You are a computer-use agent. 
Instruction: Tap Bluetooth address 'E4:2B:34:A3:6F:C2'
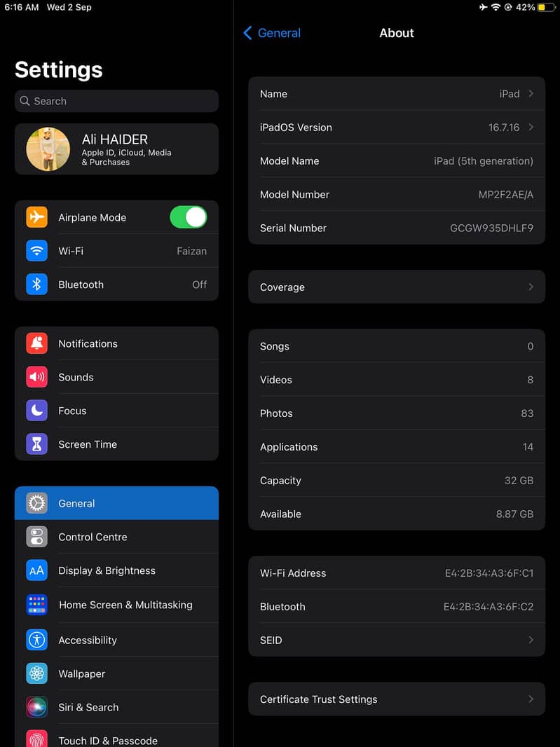[489, 606]
